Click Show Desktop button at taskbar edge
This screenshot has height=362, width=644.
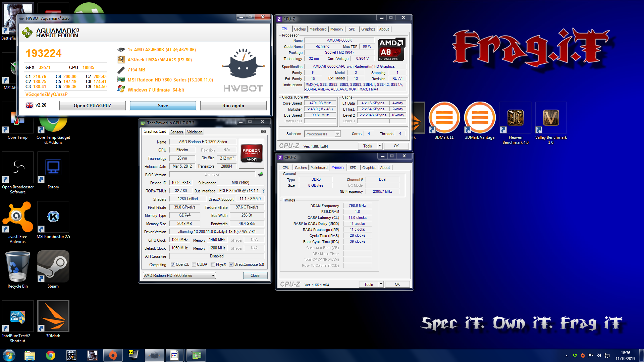(x=641, y=356)
